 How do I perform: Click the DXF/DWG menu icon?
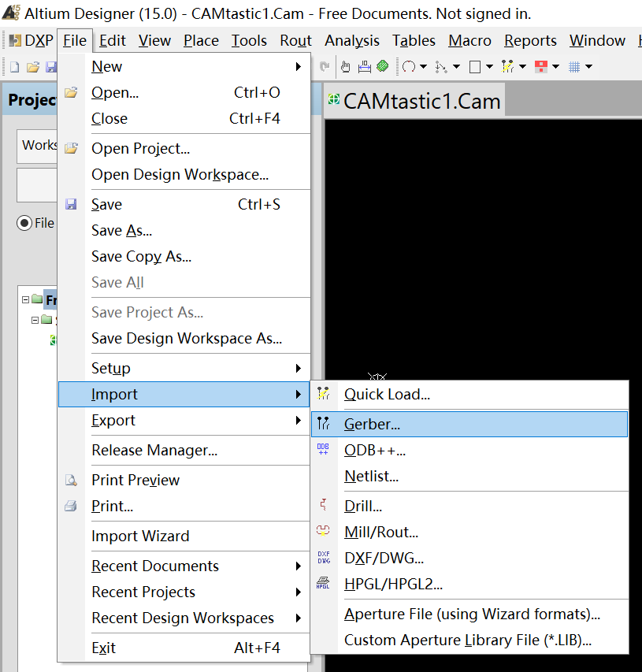point(324,557)
